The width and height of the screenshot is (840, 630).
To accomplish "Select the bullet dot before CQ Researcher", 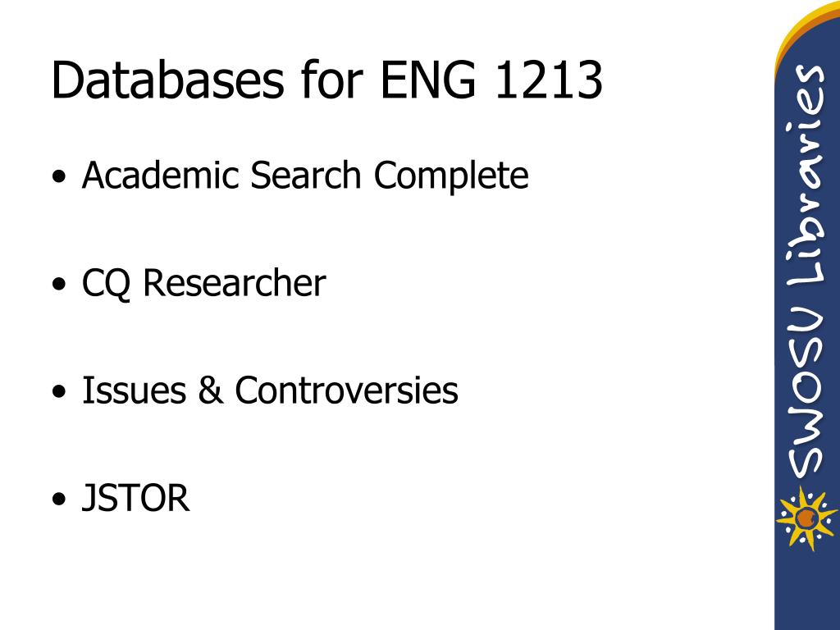I will 59,283.
